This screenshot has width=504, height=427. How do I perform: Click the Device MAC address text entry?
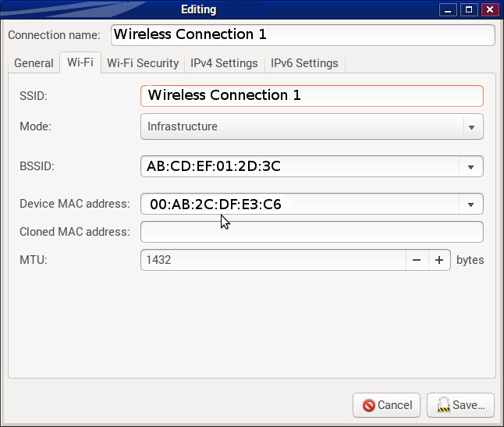pyautogui.click(x=300, y=205)
